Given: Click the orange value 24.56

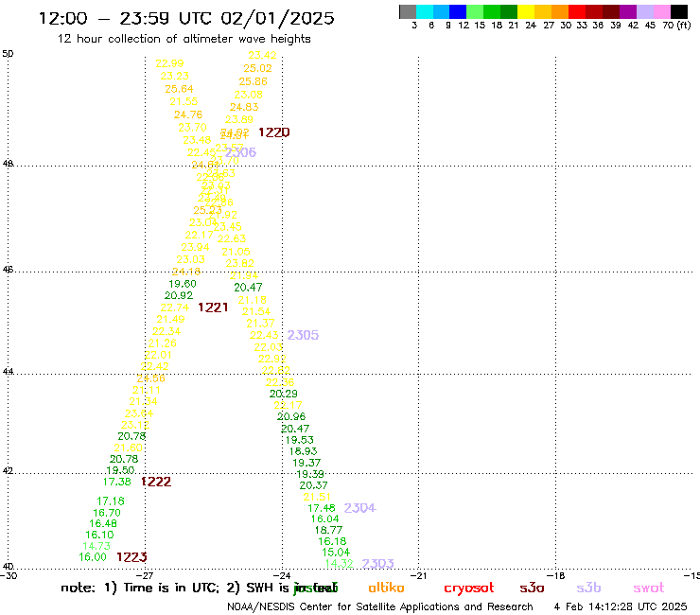Looking at the screenshot, I should (150, 378).
